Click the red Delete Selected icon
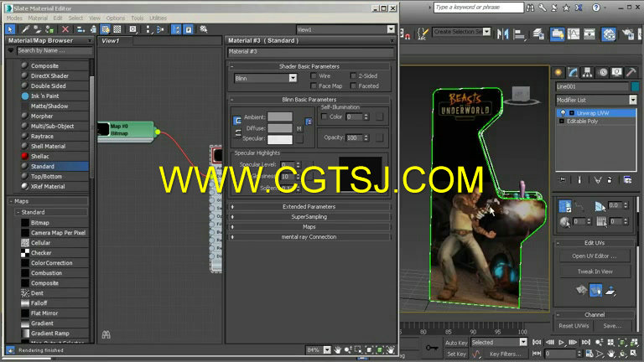The width and height of the screenshot is (644, 362). 65,29
